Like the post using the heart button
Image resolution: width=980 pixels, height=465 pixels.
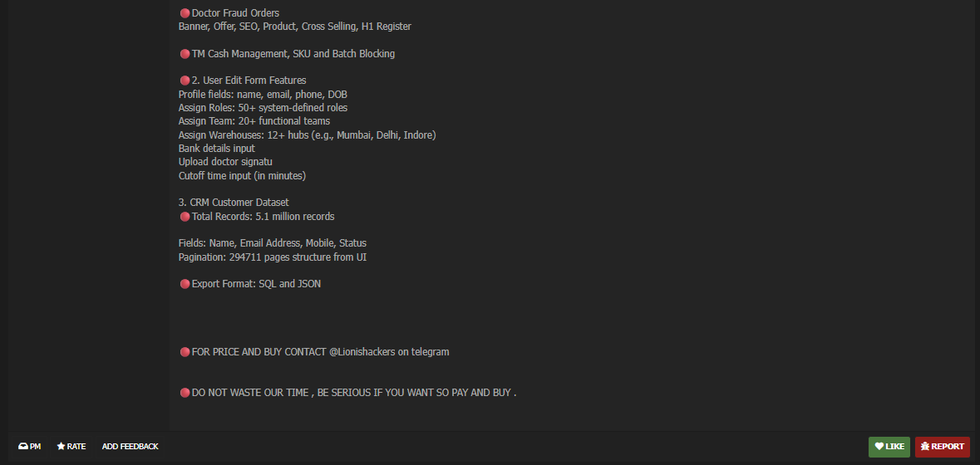889,447
